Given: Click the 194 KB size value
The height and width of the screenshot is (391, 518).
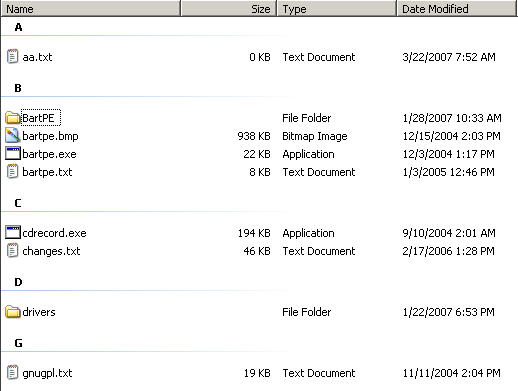Looking at the screenshot, I should pyautogui.click(x=254, y=233).
